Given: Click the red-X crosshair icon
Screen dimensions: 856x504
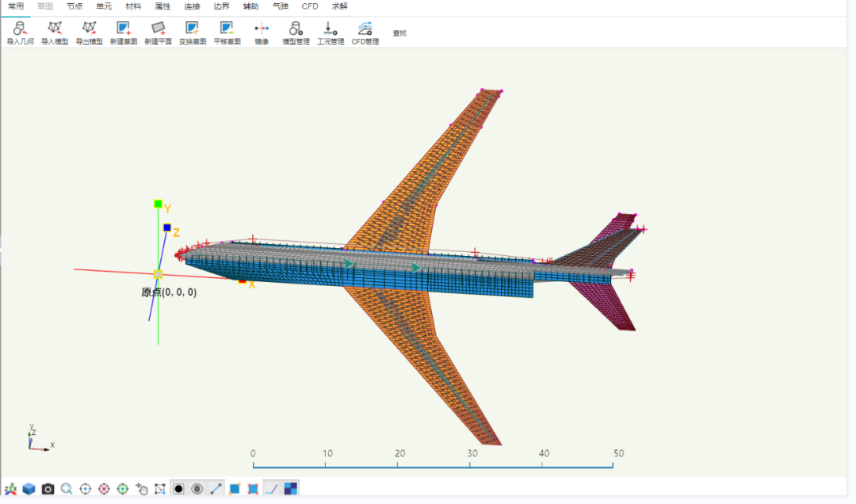Looking at the screenshot, I should pos(104,489).
